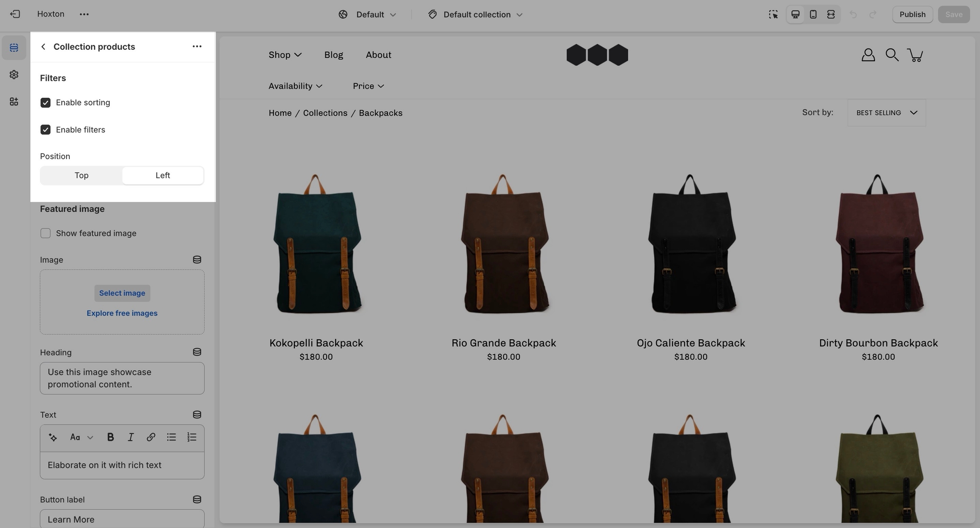This screenshot has height=528, width=980.
Task: Click the store hexagon logo
Action: tap(597, 55)
